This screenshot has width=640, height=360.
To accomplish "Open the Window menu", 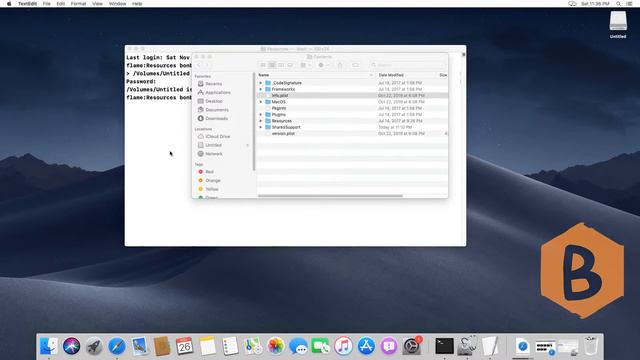I will click(118, 4).
